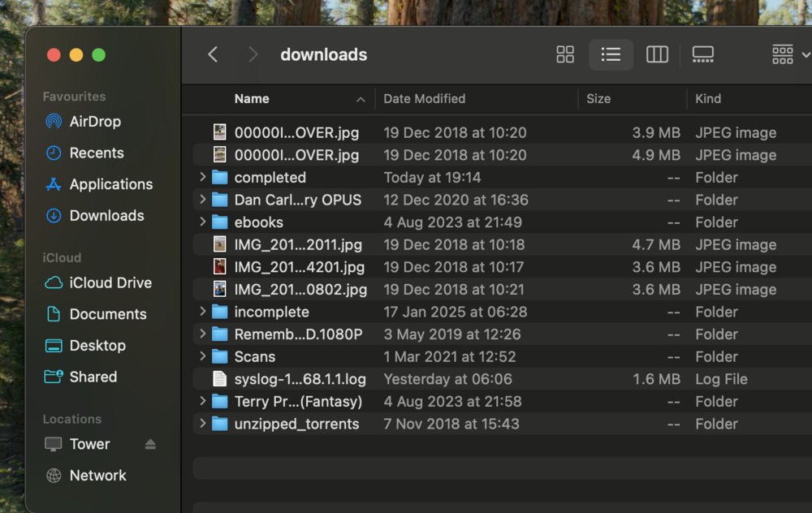812x513 pixels.
Task: Click date "7 Nov 2018 at 15:43"
Action: click(x=451, y=424)
